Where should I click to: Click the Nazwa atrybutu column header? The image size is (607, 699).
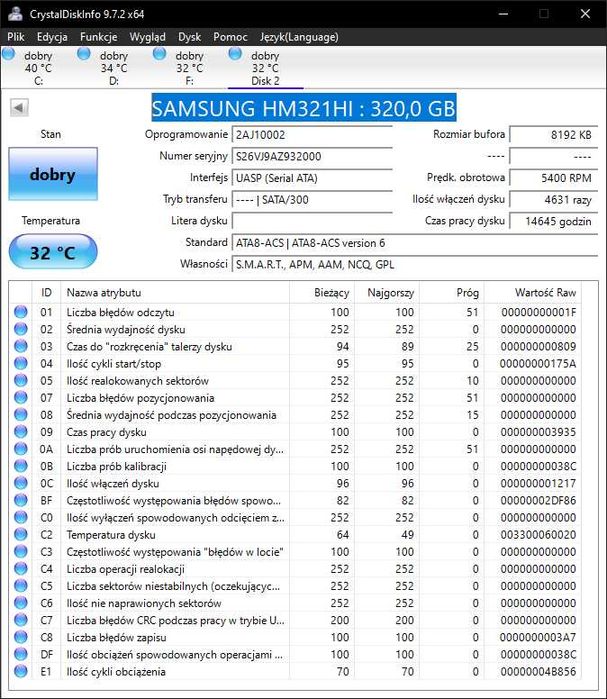[x=175, y=292]
